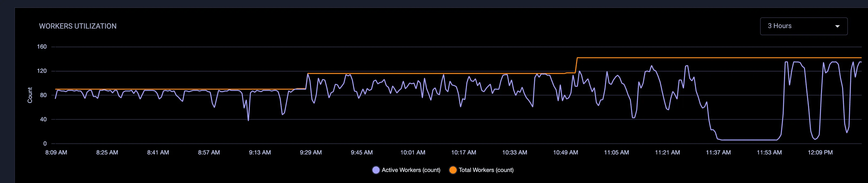Image resolution: width=868 pixels, height=183 pixels.
Task: Toggle Active Workers (count) legend entry
Action: 406,170
